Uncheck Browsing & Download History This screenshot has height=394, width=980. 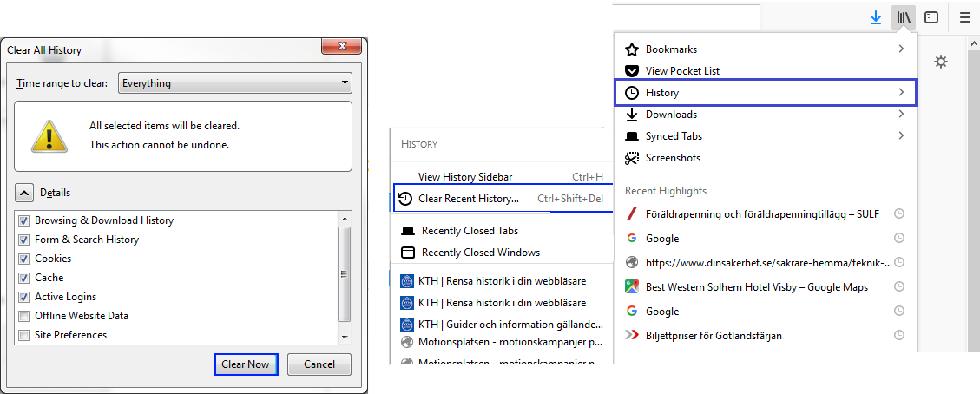(24, 220)
